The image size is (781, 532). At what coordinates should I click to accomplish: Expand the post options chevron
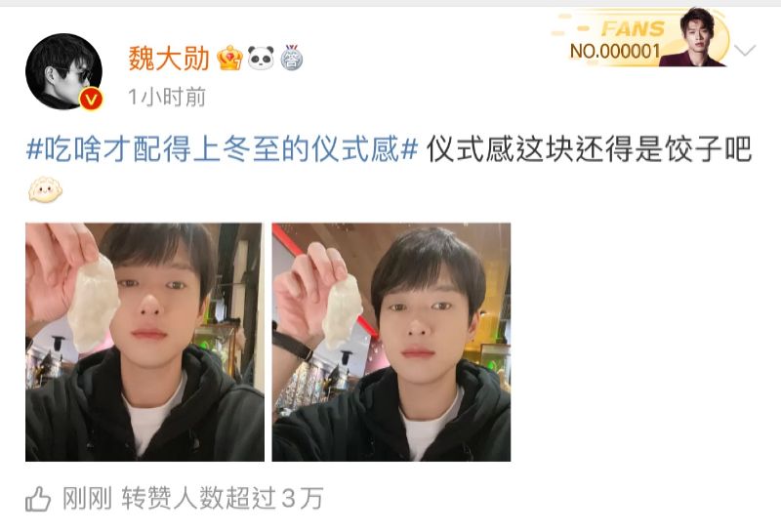coord(745,51)
